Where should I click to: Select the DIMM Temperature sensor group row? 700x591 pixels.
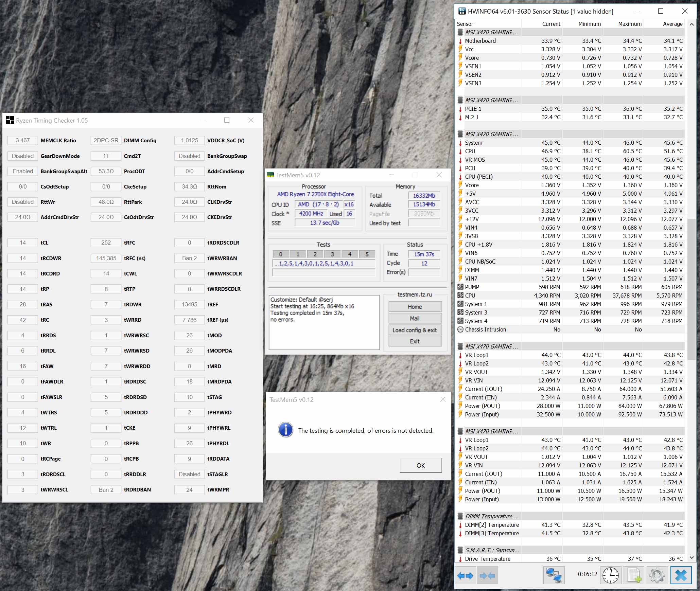point(491,516)
